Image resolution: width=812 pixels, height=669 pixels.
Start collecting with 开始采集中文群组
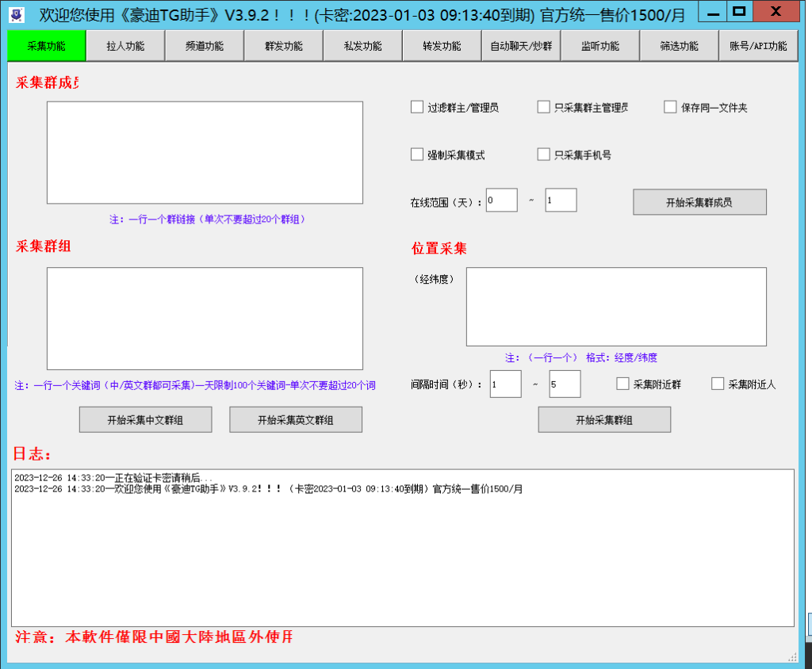(146, 419)
